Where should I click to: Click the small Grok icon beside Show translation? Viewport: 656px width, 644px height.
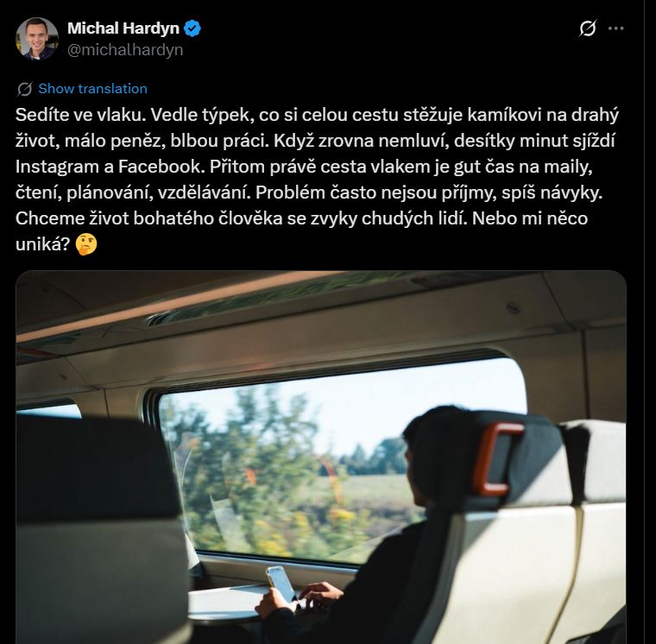coord(25,89)
